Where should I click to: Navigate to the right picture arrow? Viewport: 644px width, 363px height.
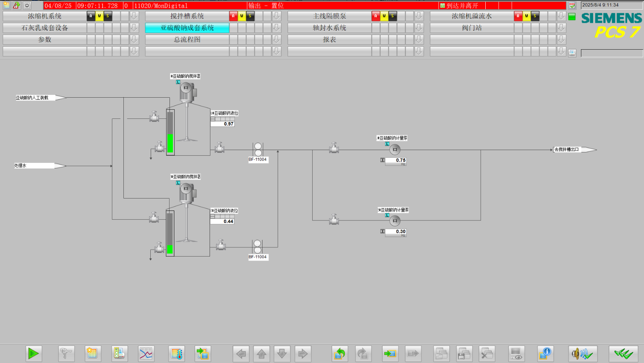(x=303, y=353)
